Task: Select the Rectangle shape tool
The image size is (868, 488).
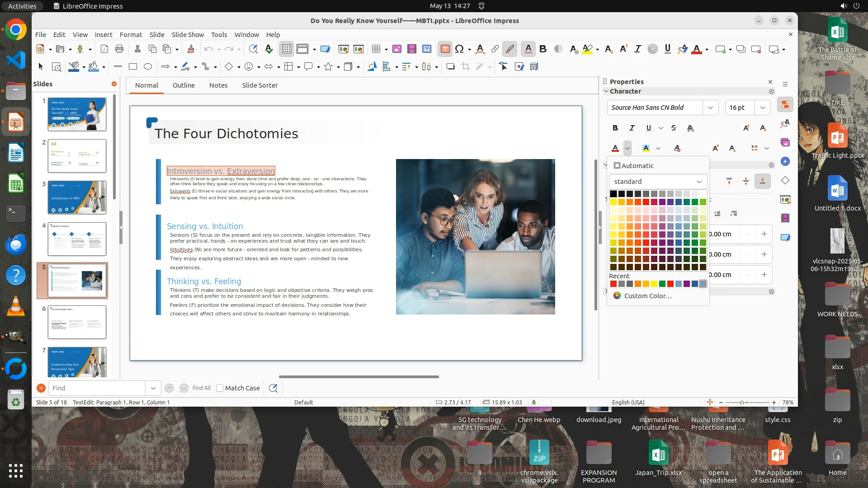Action: tap(133, 66)
